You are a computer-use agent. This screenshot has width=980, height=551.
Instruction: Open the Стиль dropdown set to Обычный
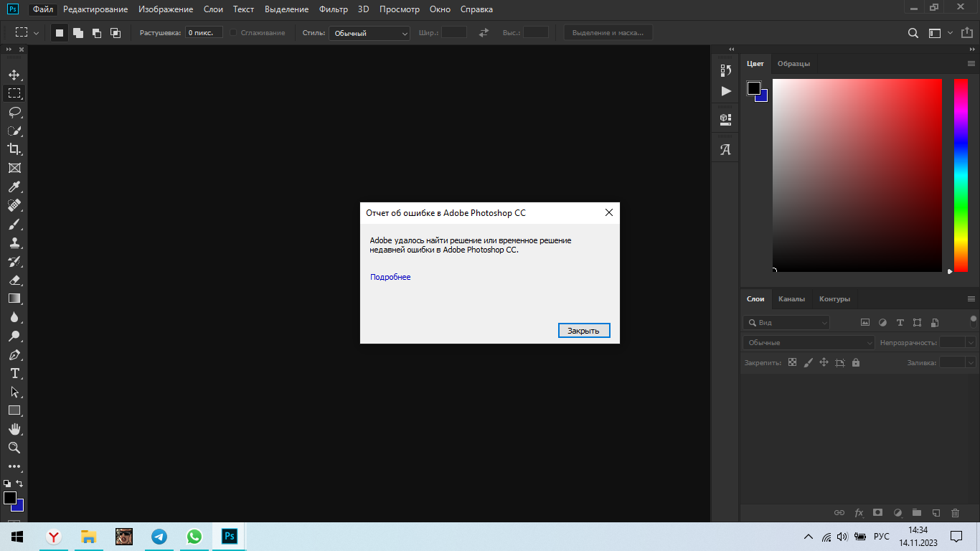point(369,33)
